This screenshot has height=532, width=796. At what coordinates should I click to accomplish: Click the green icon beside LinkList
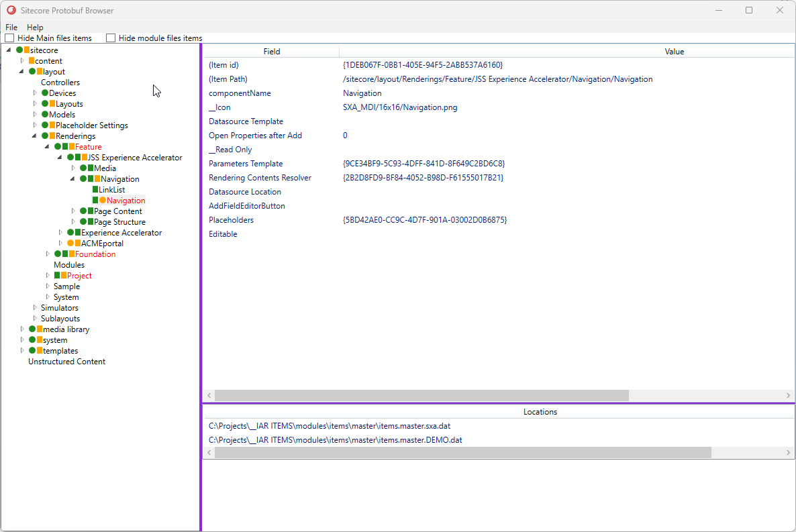point(94,189)
